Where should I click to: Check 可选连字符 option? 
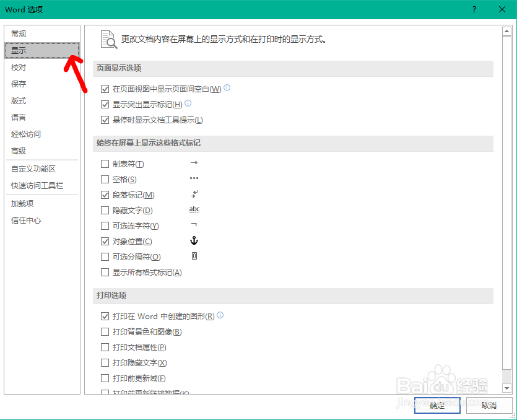coord(105,226)
